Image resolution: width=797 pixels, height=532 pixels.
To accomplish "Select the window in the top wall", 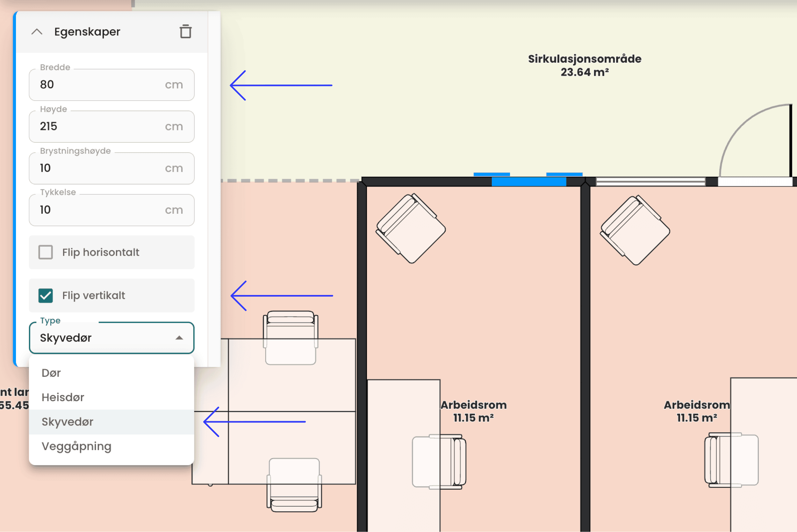I will tap(650, 182).
